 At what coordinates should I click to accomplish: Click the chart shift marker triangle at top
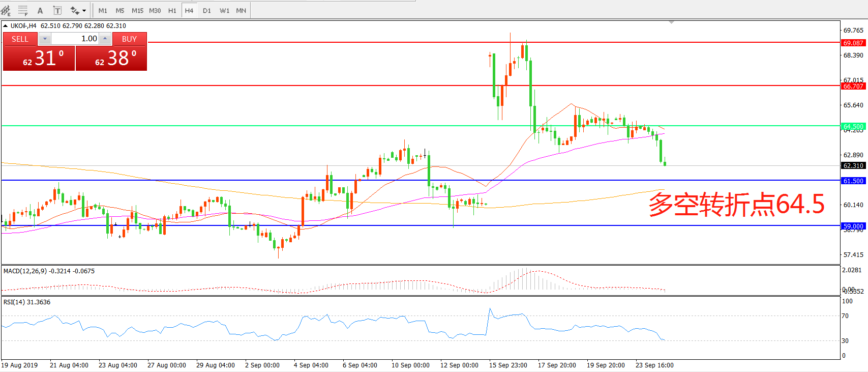(x=672, y=22)
